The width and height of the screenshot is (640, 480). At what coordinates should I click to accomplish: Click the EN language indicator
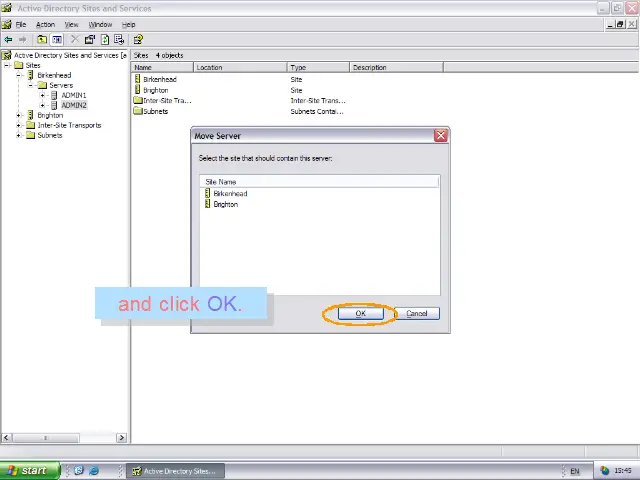(574, 471)
